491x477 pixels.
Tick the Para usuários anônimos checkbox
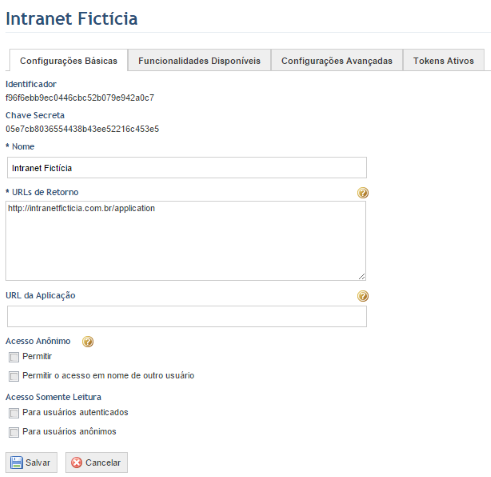tap(14, 432)
